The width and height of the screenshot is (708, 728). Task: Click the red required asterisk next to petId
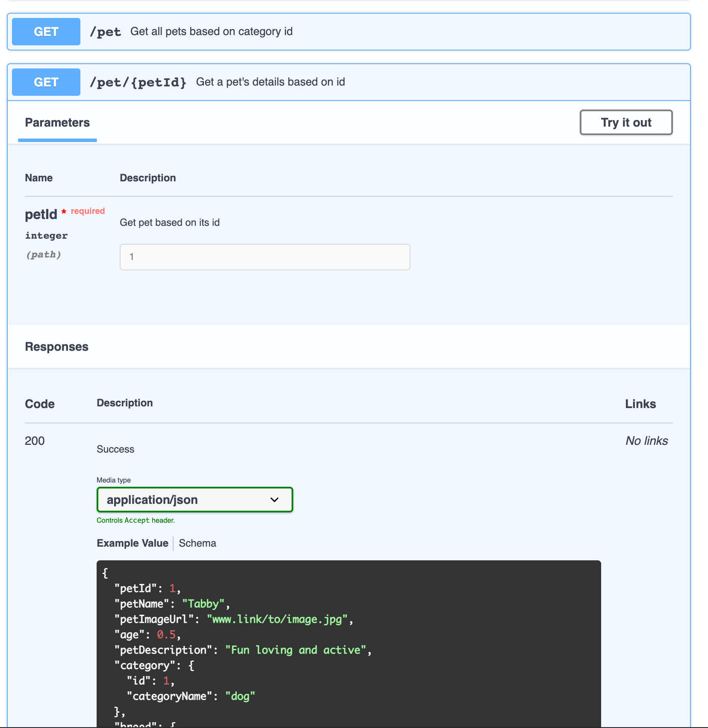click(64, 212)
